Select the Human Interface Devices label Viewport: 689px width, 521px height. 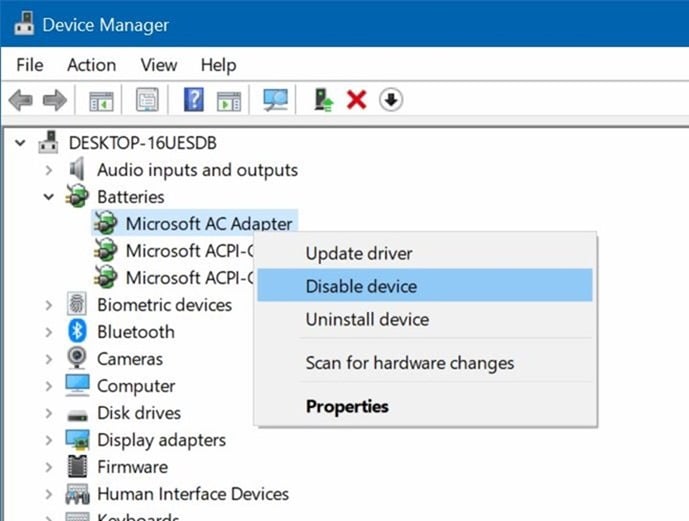tap(193, 494)
